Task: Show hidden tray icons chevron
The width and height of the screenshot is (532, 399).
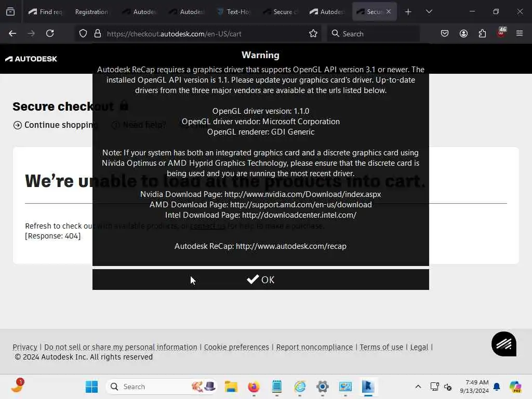Action: click(418, 387)
